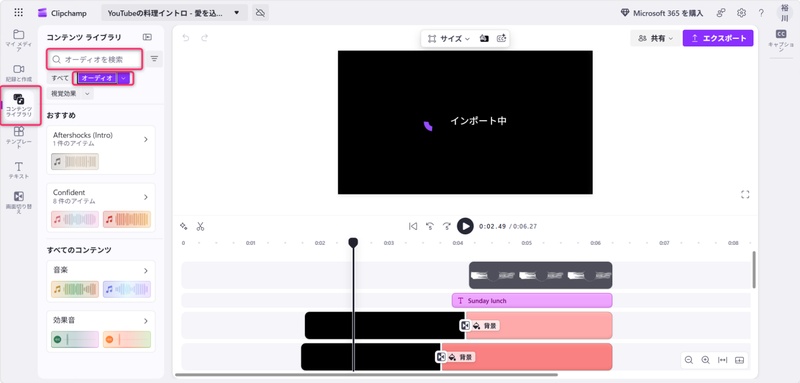The image size is (800, 383).
Task: Zoom out the timeline
Action: click(689, 360)
